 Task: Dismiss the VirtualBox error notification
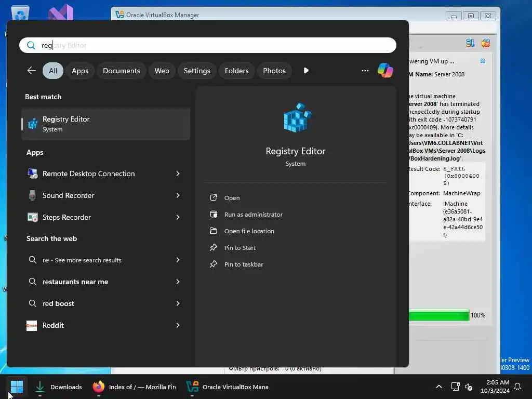pos(483,61)
